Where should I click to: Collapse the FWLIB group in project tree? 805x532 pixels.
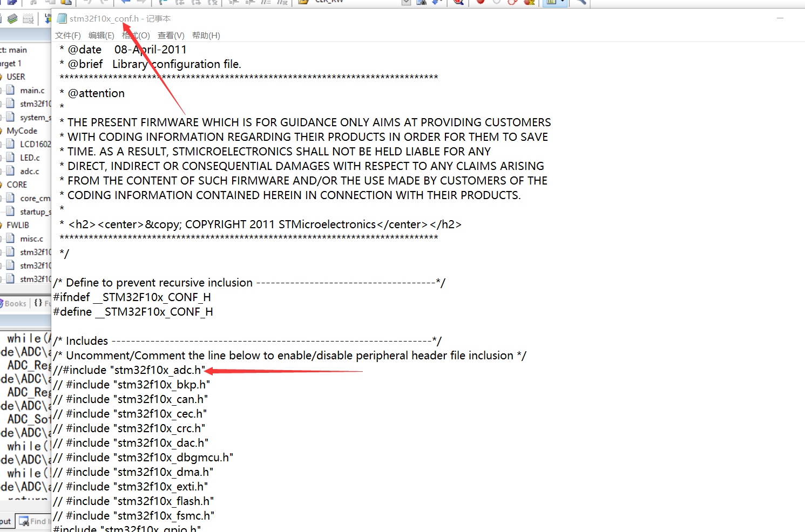(x=3, y=225)
